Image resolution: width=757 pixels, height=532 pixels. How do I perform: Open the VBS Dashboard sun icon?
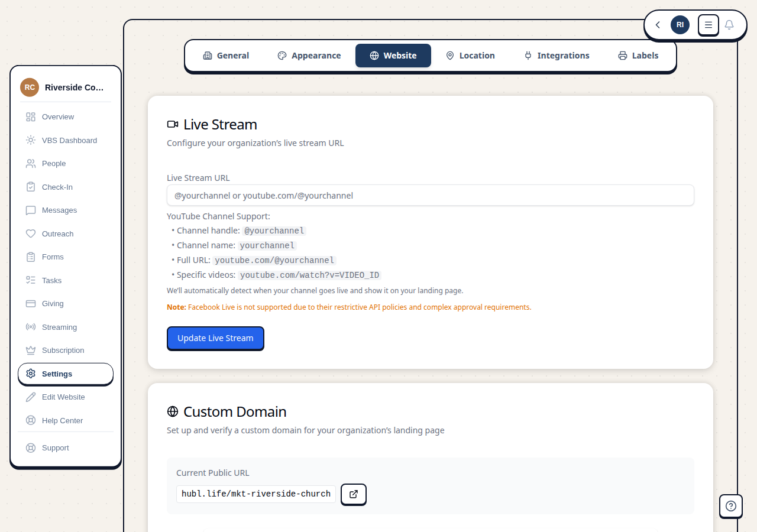pos(31,140)
